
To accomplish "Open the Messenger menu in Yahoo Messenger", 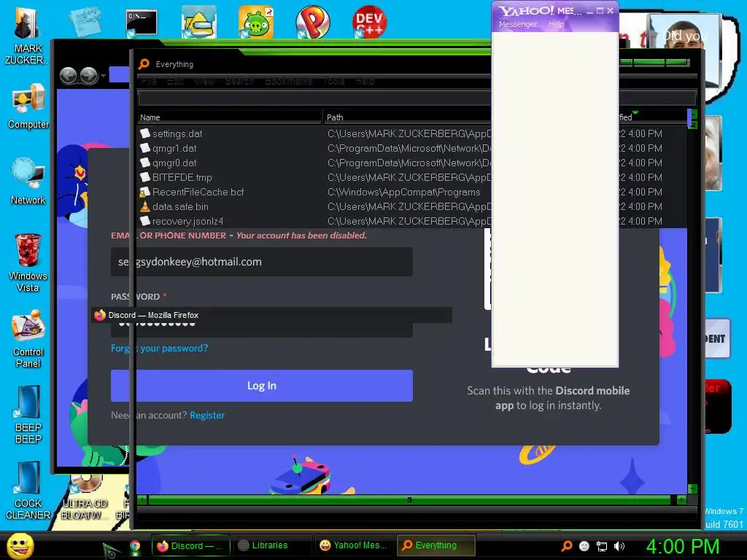I will click(x=517, y=24).
